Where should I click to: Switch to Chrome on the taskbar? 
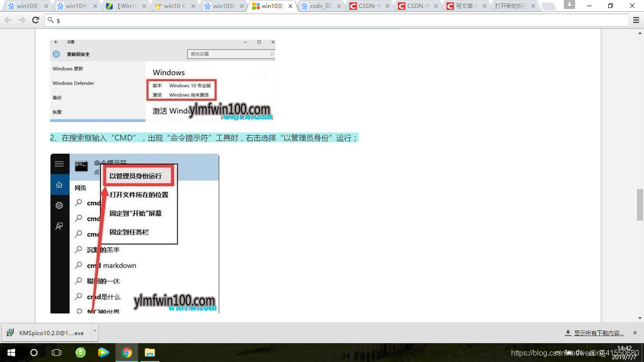click(126, 353)
